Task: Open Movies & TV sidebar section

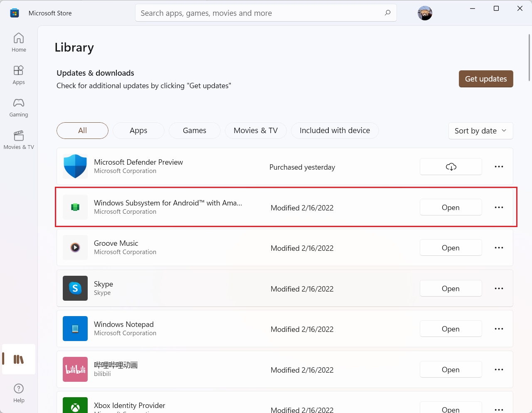Action: pyautogui.click(x=19, y=140)
